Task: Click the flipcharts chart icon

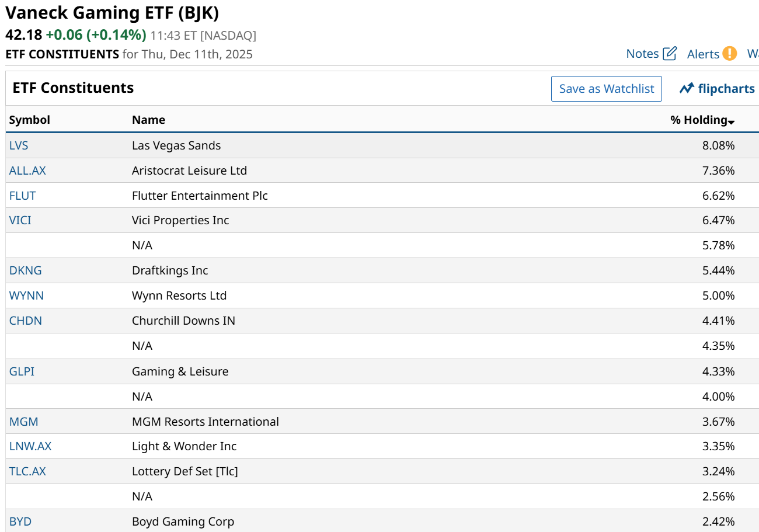Action: (687, 89)
